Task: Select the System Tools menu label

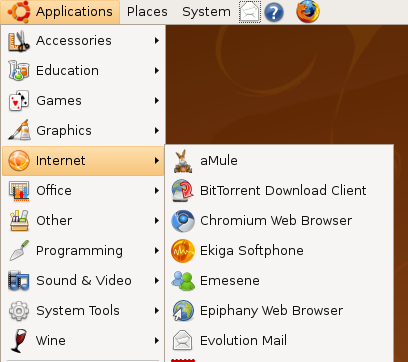Action: pos(78,311)
